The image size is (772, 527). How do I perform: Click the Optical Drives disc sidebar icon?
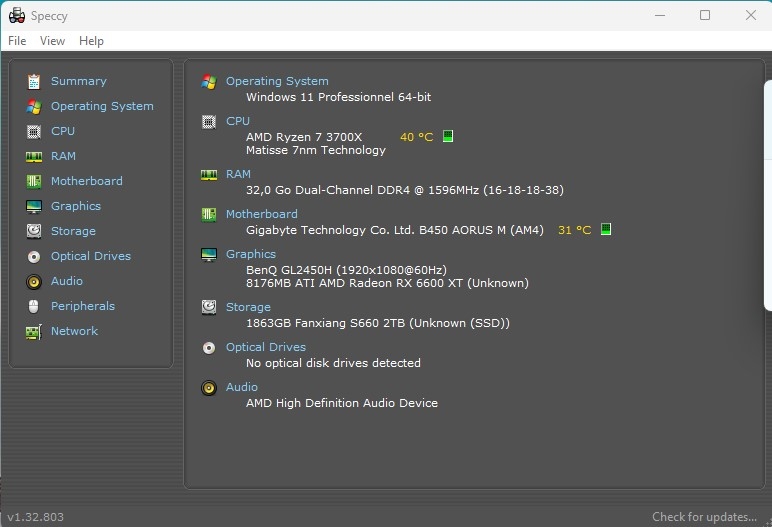pyautogui.click(x=33, y=257)
